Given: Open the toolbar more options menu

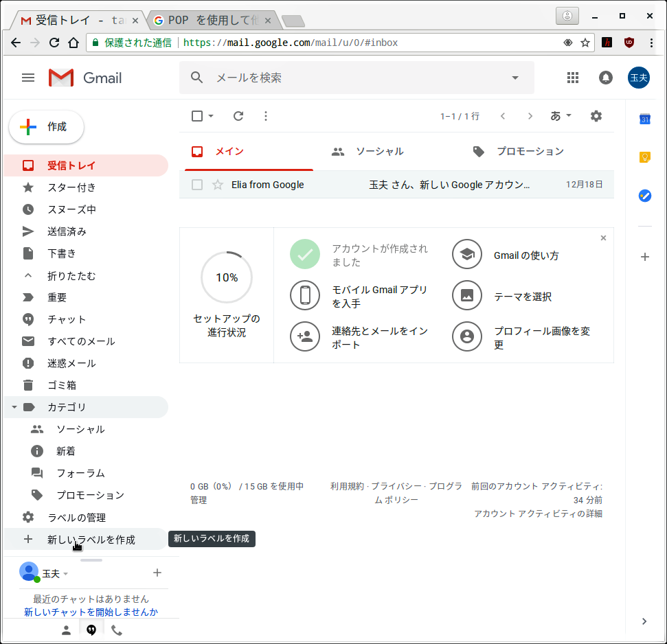Looking at the screenshot, I should (266, 116).
